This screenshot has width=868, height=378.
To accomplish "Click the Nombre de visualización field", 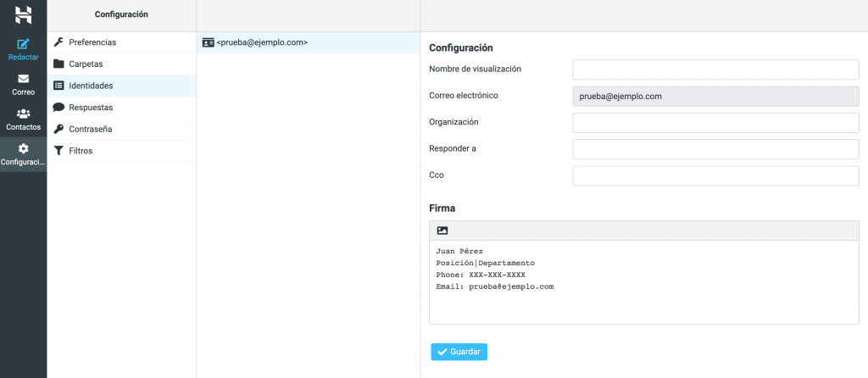I will [x=715, y=69].
